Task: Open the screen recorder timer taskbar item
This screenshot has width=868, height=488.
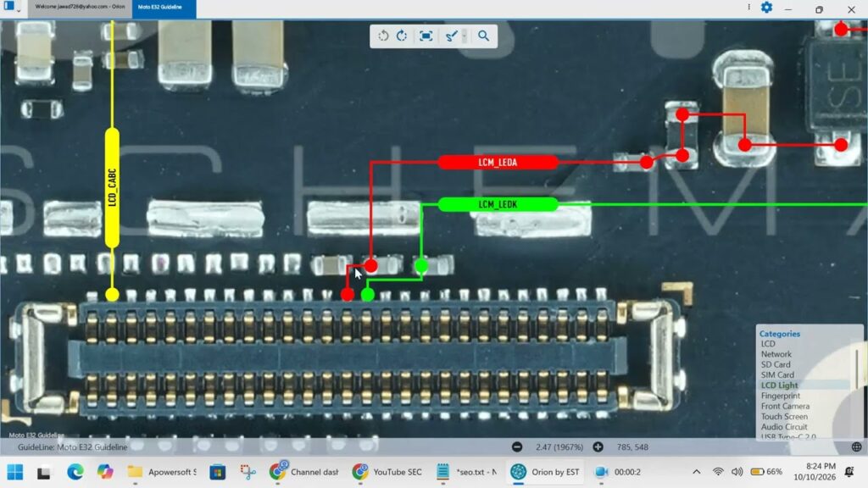Action: pyautogui.click(x=618, y=472)
